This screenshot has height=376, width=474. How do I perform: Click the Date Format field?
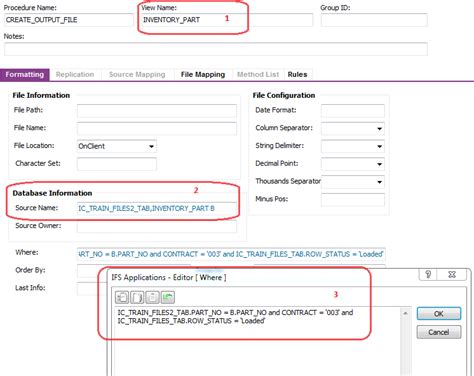[x=353, y=111]
